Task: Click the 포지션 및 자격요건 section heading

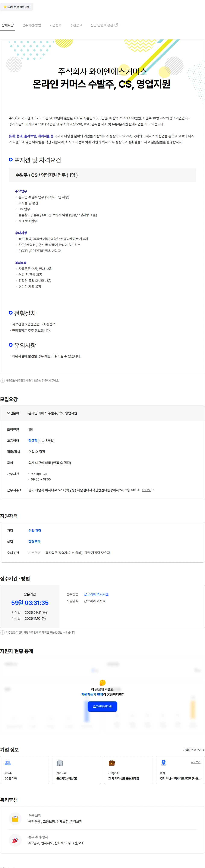Action: (x=37, y=160)
